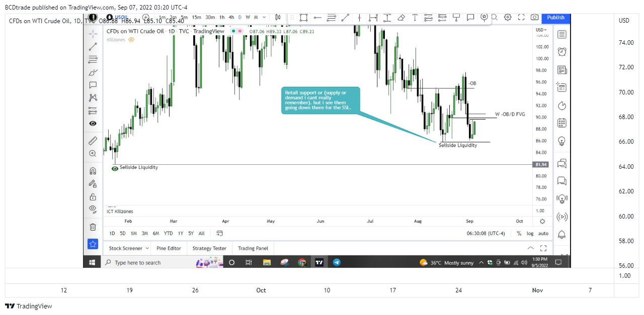Screen dimensions: 644x315
Task: Open the calendar icon in right sidebar
Action: point(562,123)
